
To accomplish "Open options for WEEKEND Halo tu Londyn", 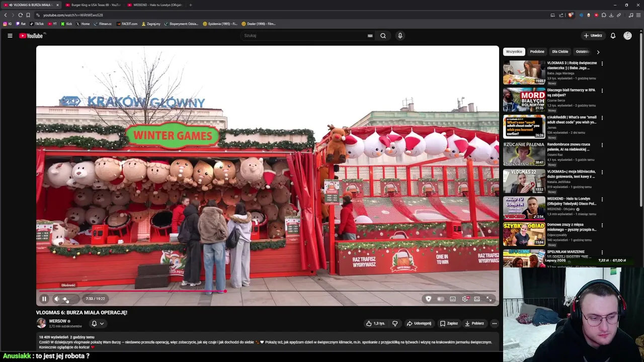I will [x=602, y=199].
